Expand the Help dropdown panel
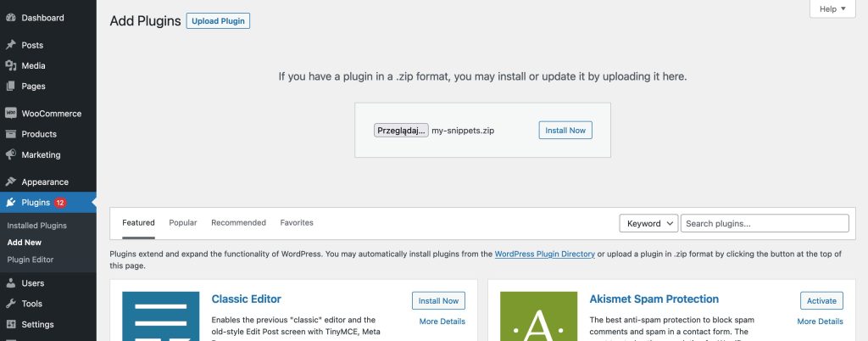The width and height of the screenshot is (868, 341). (832, 8)
